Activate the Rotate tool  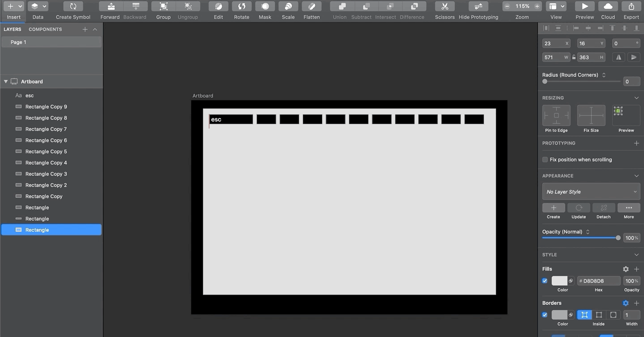pos(241,6)
